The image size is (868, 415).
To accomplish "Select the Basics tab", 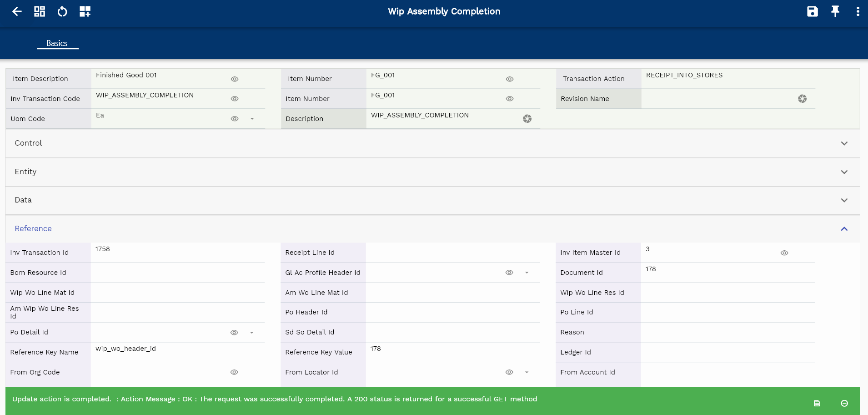I will (57, 43).
